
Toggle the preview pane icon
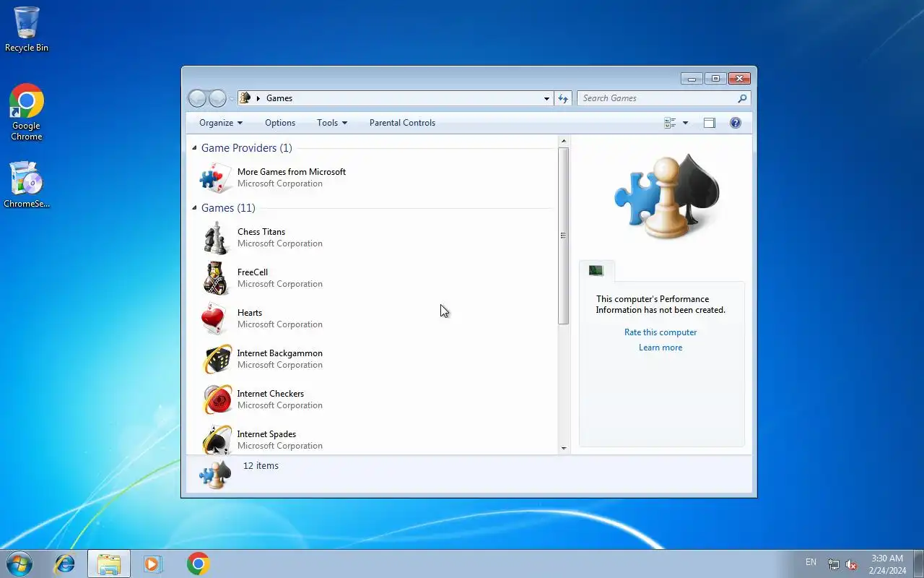(710, 123)
